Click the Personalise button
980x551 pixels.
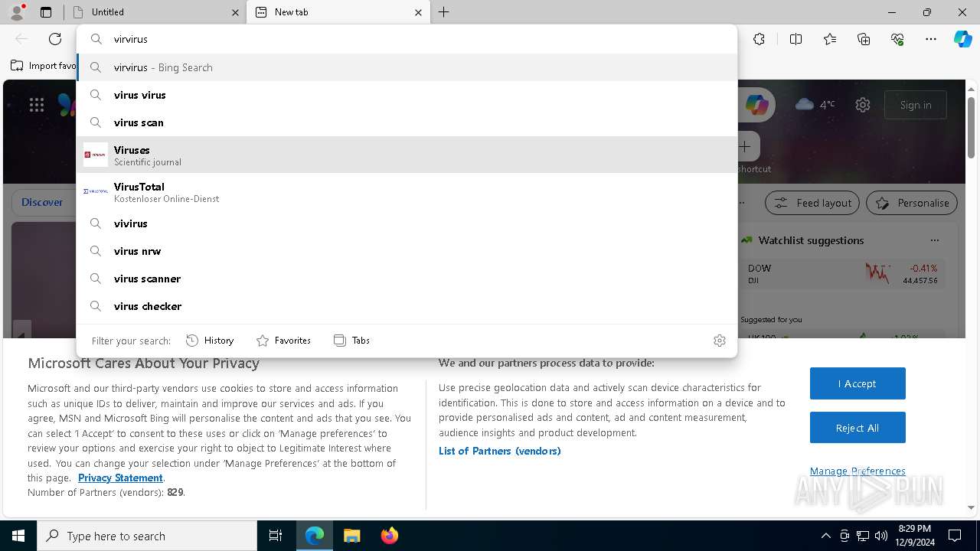912,203
